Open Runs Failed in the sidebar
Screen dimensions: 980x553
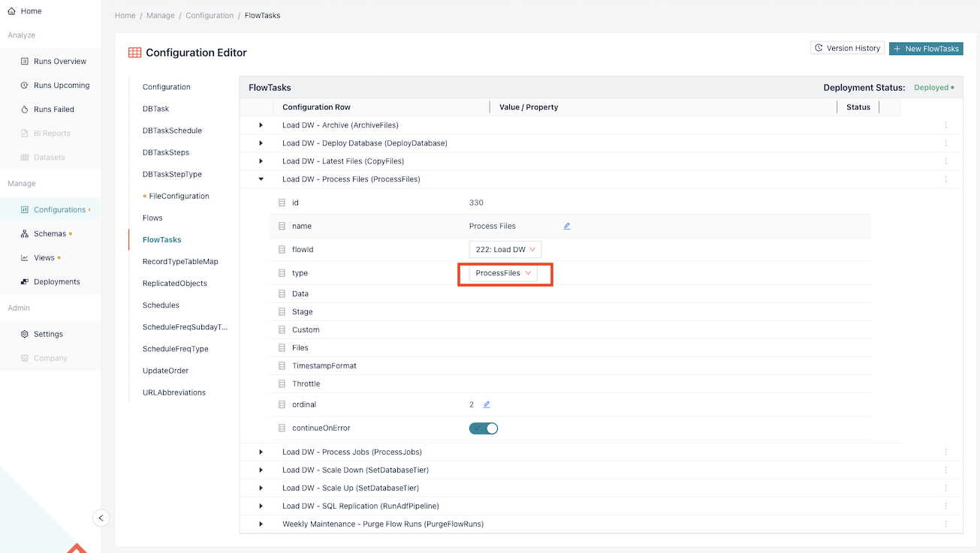[x=53, y=110]
